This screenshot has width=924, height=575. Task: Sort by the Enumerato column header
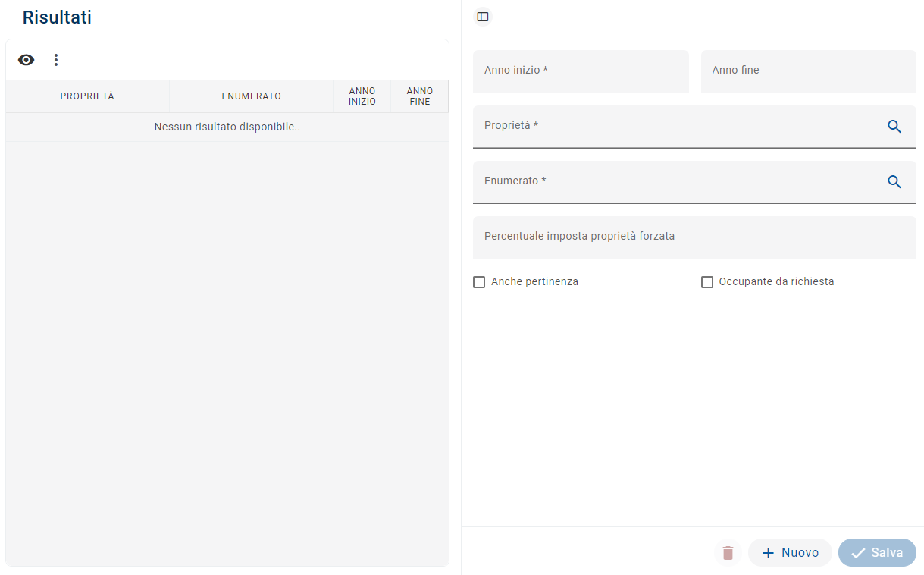tap(251, 96)
